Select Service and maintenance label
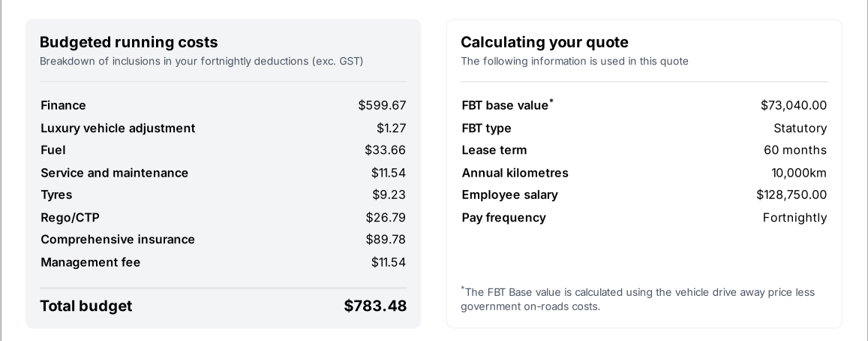The image size is (868, 341). tap(114, 173)
